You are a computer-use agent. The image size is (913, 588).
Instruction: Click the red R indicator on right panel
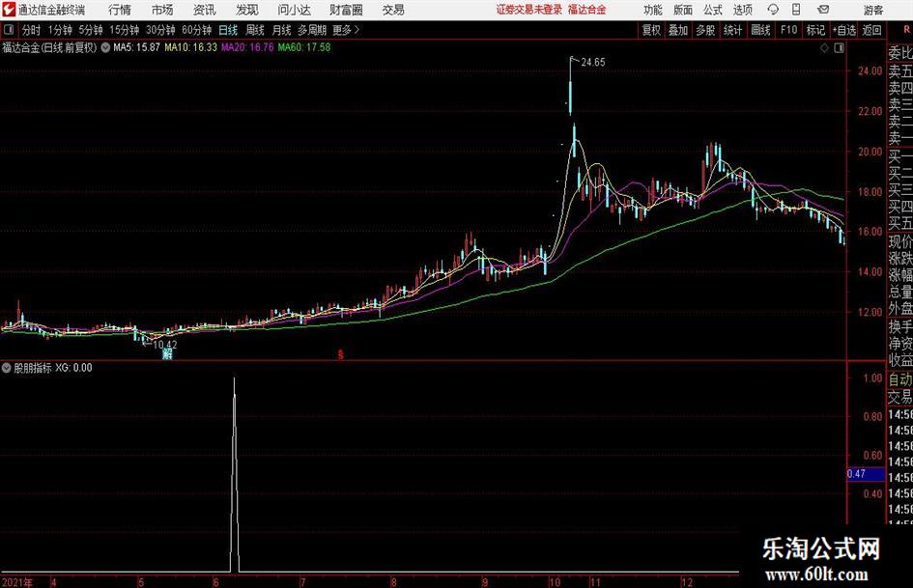906,29
